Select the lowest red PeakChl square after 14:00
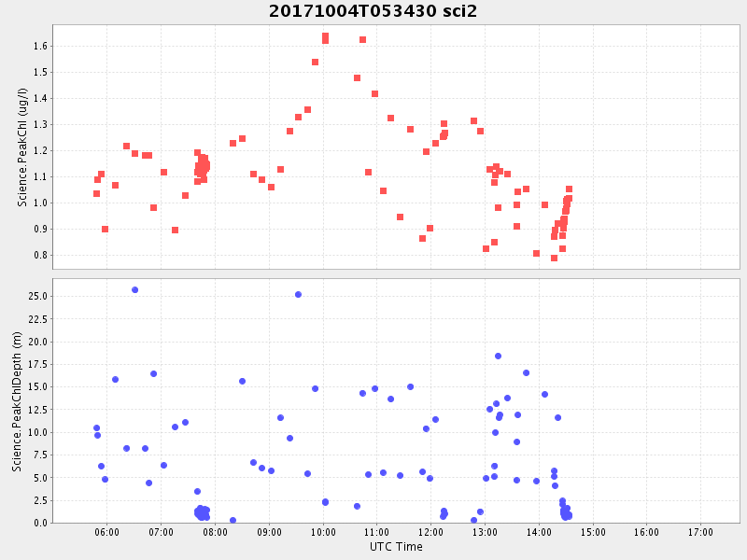 (x=554, y=258)
